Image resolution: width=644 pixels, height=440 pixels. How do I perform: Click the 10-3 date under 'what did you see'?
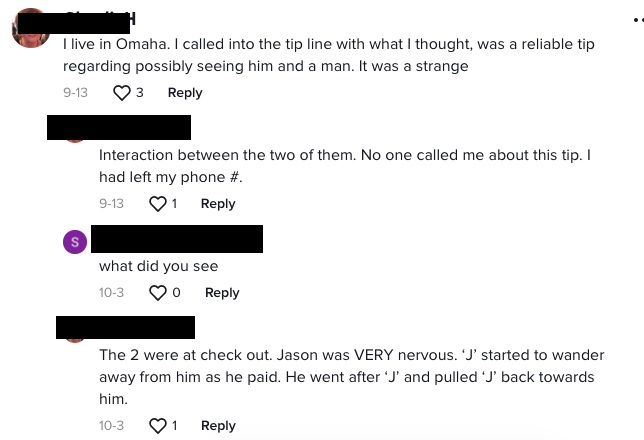point(112,293)
